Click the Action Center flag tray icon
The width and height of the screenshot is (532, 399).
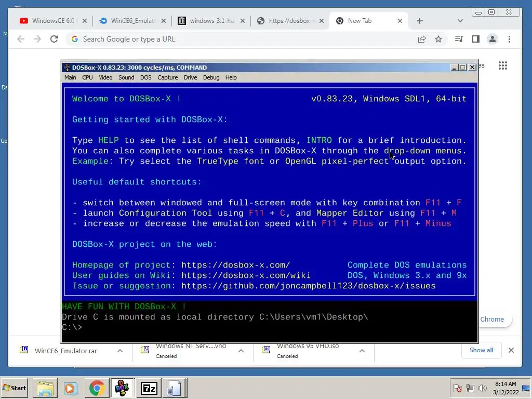(x=457, y=388)
